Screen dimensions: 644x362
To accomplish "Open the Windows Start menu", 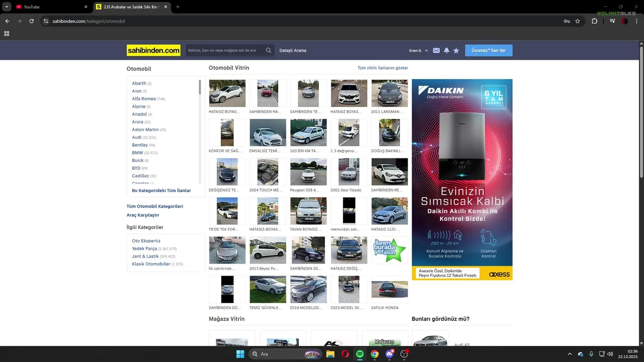I will click(x=240, y=354).
